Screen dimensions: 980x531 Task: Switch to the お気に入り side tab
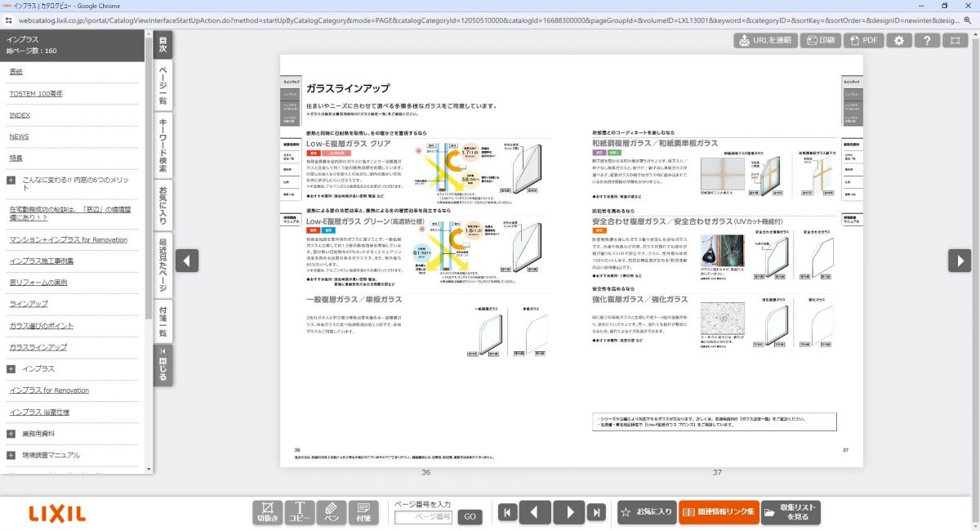coord(163,204)
